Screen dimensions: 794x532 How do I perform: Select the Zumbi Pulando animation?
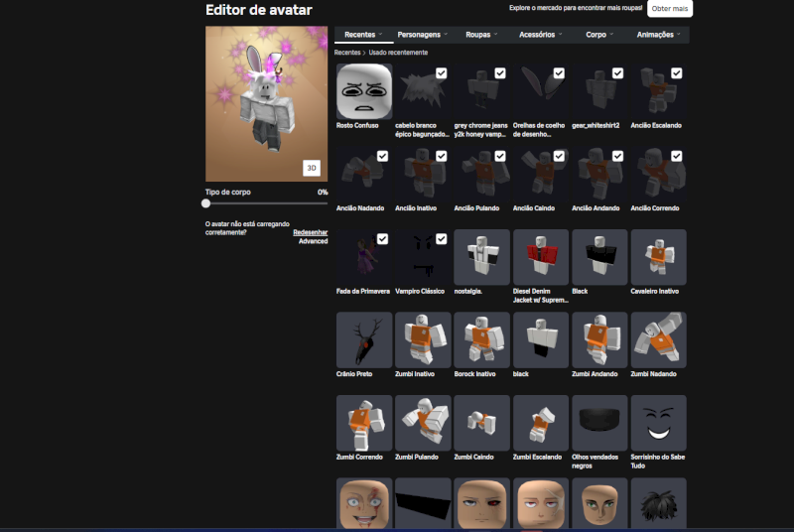click(423, 423)
